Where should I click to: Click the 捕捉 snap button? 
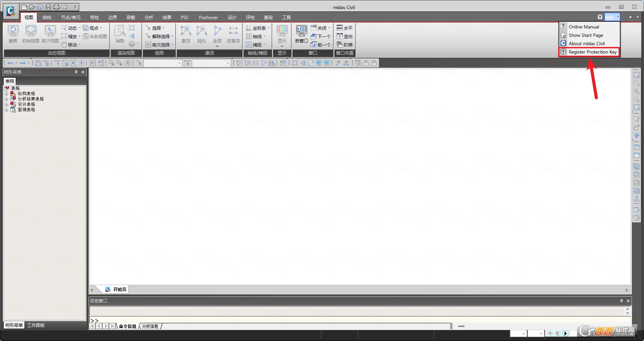click(256, 45)
